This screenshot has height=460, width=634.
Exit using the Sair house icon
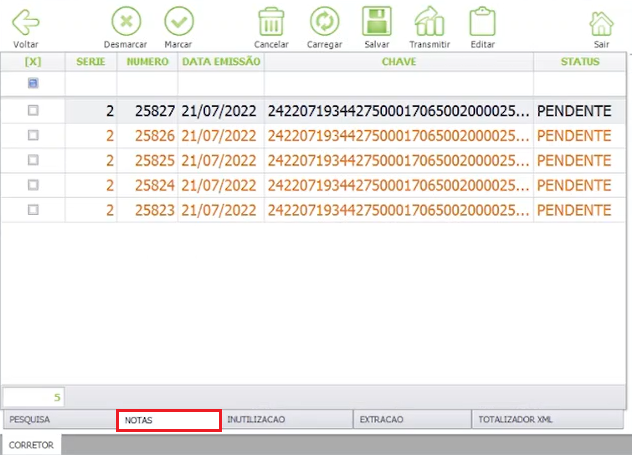[601, 23]
